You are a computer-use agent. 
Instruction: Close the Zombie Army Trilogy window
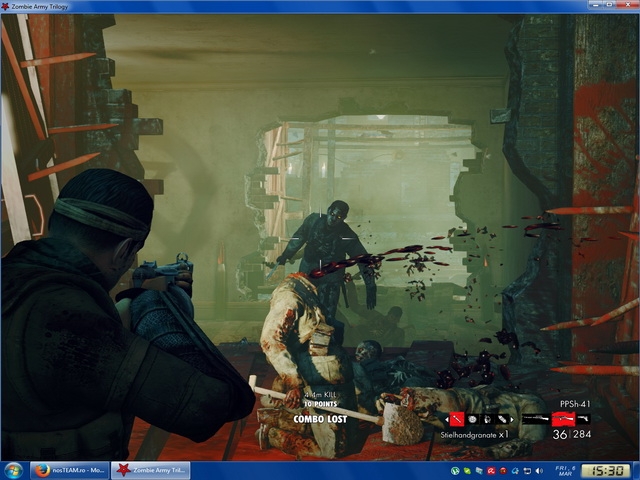[628, 4]
